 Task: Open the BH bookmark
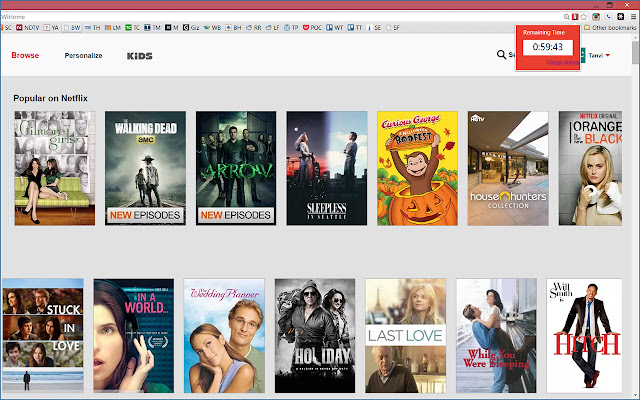[x=233, y=28]
